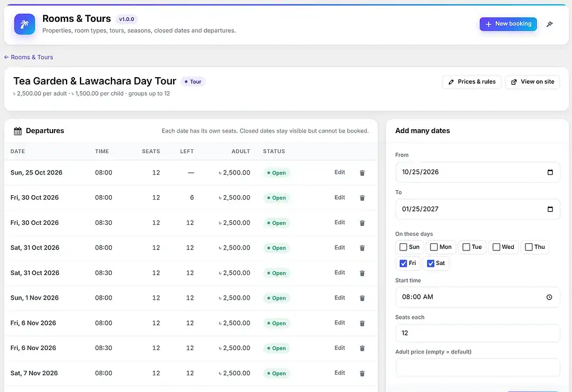Click the SEATS column header
Viewport: 572px width, 392px height.
151,152
